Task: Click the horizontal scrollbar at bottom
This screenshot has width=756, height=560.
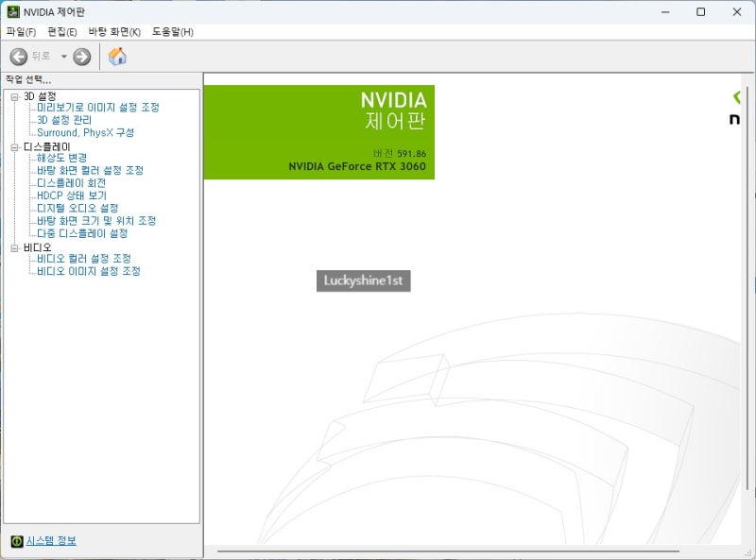Action: pos(448,551)
